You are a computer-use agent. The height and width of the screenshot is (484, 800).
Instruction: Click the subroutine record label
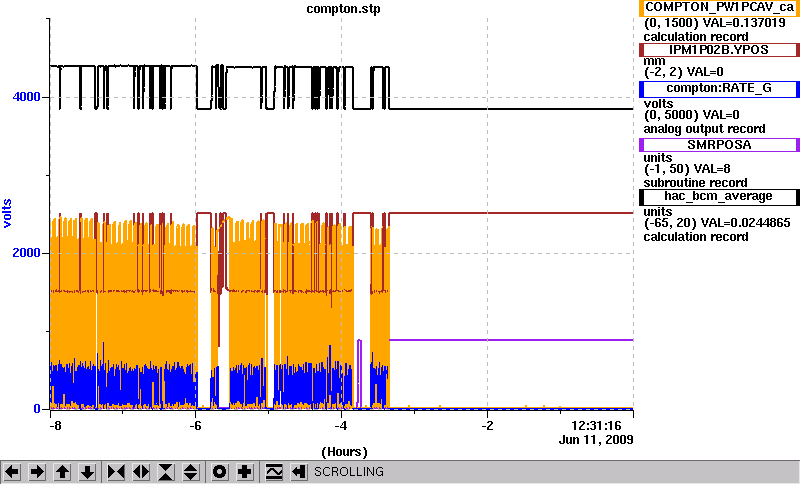point(695,183)
